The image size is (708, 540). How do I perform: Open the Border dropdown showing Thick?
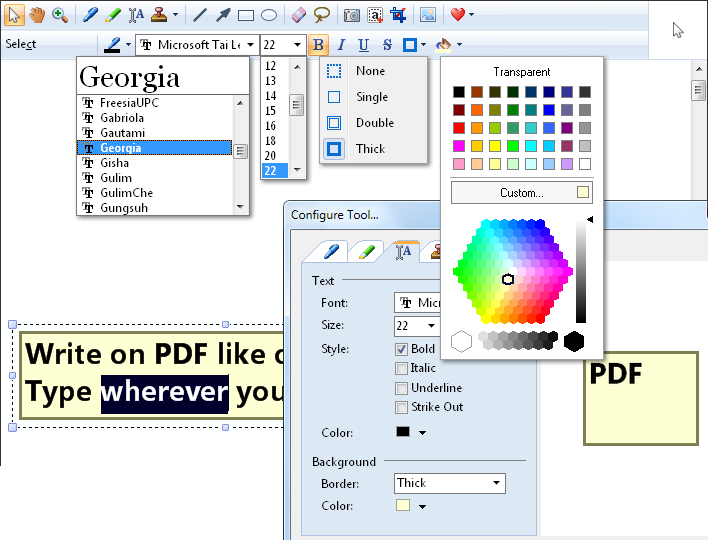coord(449,483)
